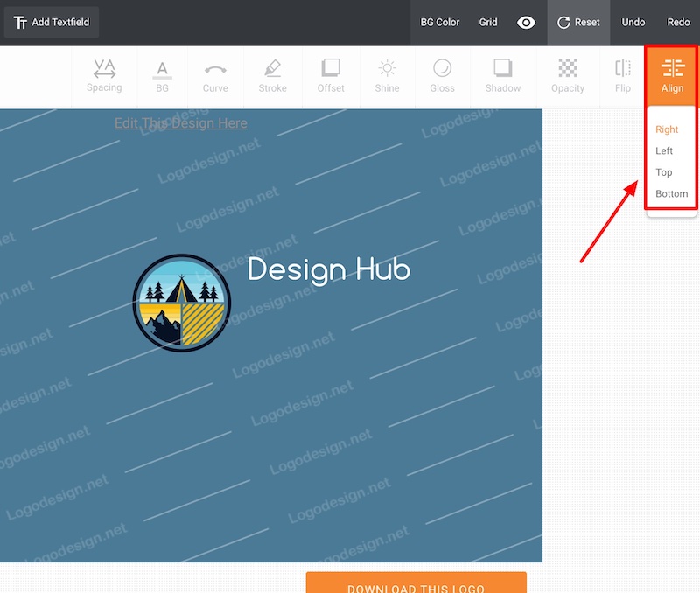This screenshot has width=700, height=593.
Task: Open the Spacing tool
Action: coord(104,76)
